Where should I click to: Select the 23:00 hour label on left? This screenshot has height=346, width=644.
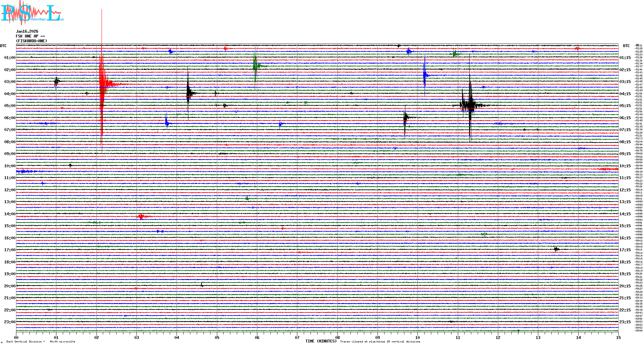10,322
